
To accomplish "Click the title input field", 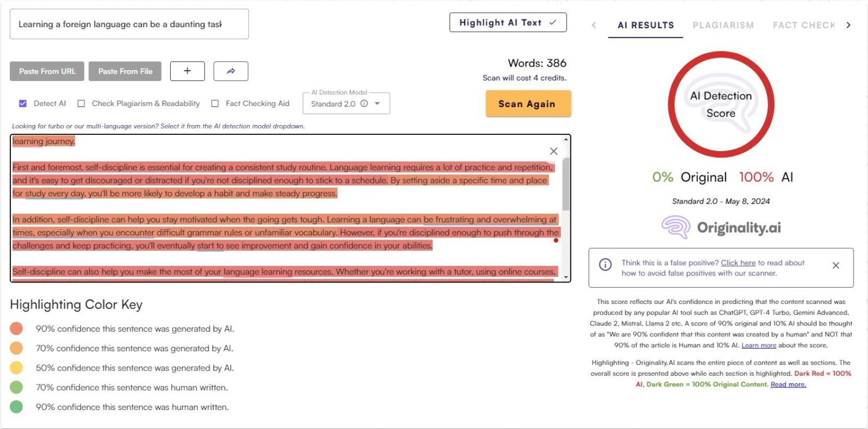I will [129, 24].
